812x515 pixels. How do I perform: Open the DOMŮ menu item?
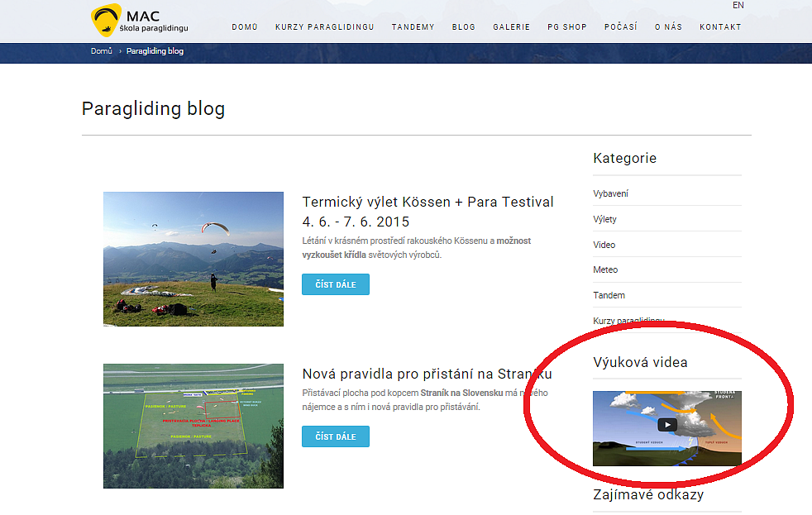(x=245, y=27)
